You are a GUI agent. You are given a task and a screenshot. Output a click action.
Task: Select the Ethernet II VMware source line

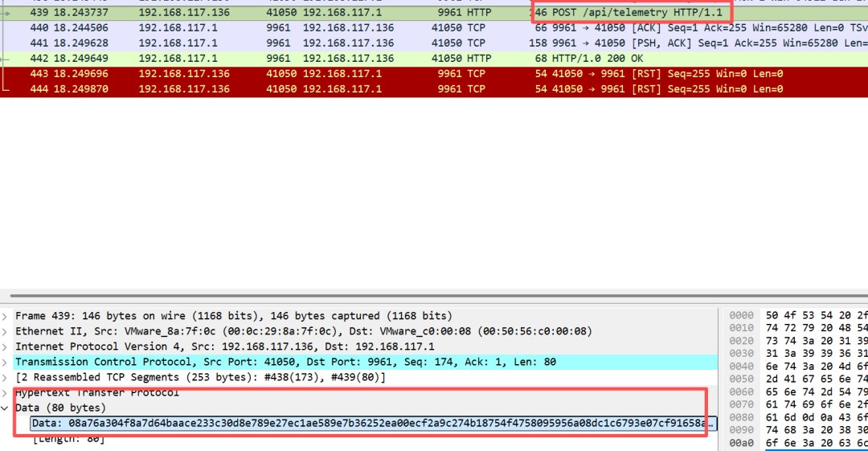(x=303, y=331)
